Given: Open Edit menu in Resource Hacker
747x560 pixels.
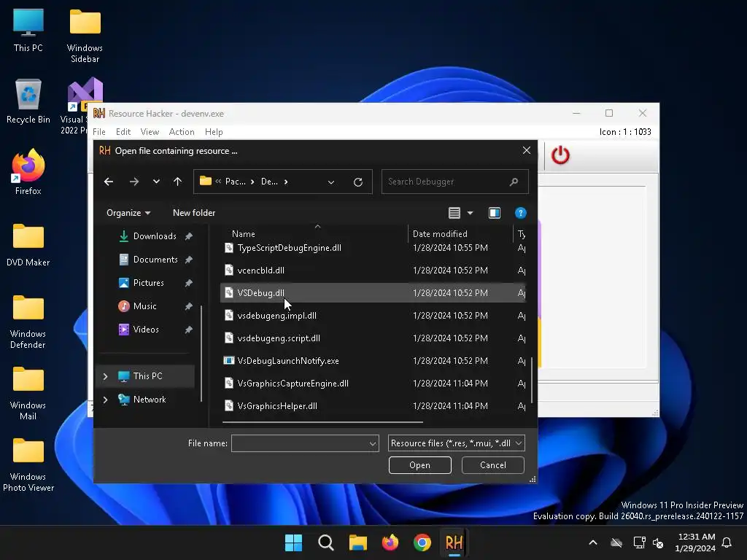Looking at the screenshot, I should [123, 132].
